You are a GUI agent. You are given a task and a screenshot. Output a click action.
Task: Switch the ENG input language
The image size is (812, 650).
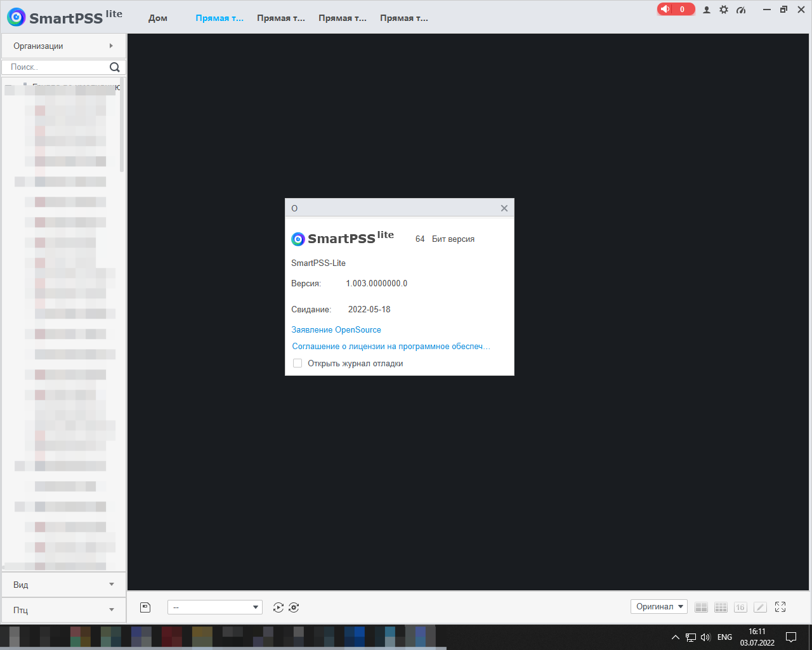(x=724, y=637)
